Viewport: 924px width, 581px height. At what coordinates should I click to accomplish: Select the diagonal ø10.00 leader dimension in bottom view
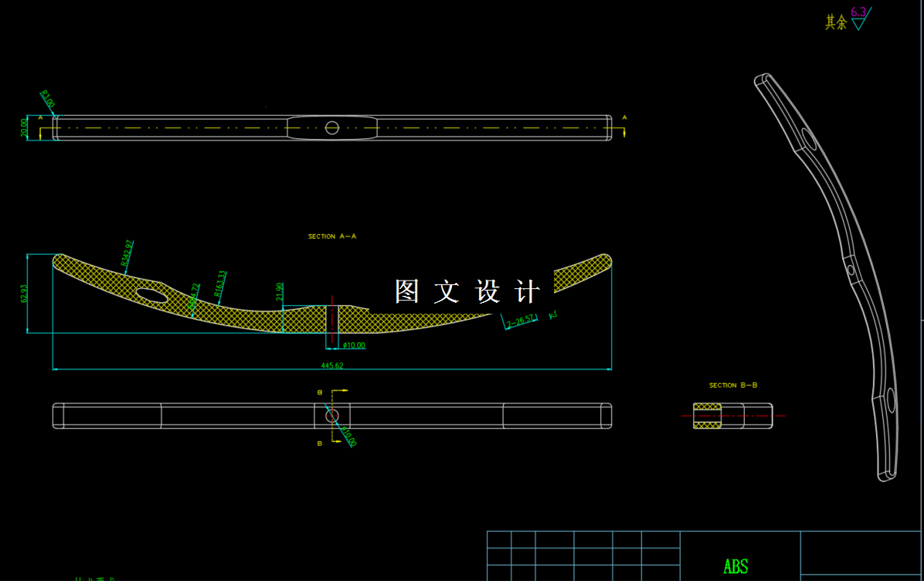pos(349,436)
